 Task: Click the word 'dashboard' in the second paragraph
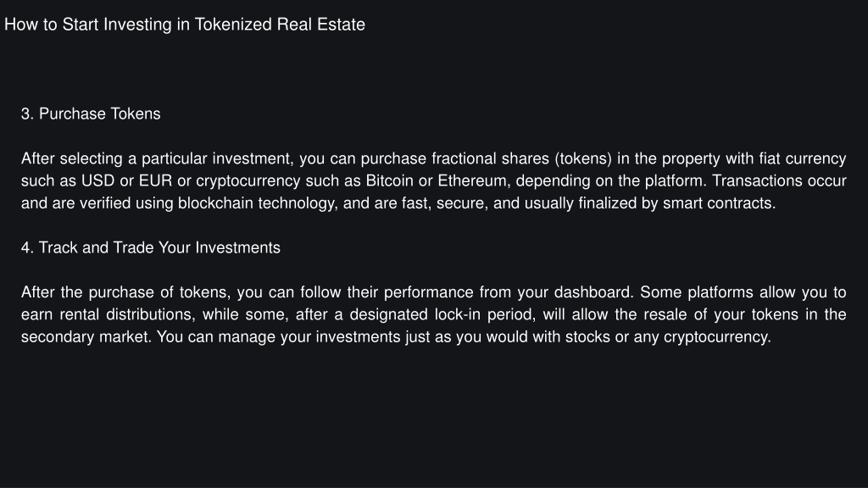point(593,292)
